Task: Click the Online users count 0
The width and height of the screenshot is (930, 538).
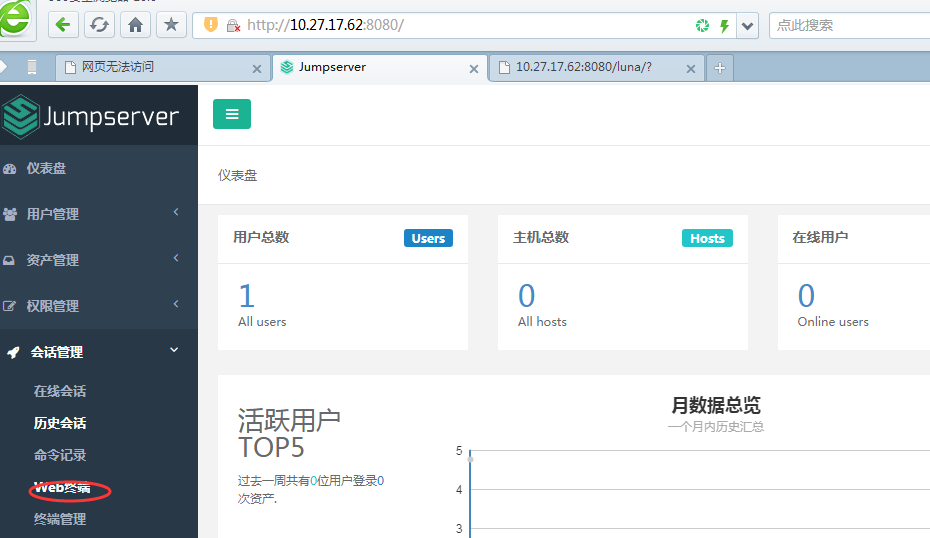Action: click(x=806, y=296)
